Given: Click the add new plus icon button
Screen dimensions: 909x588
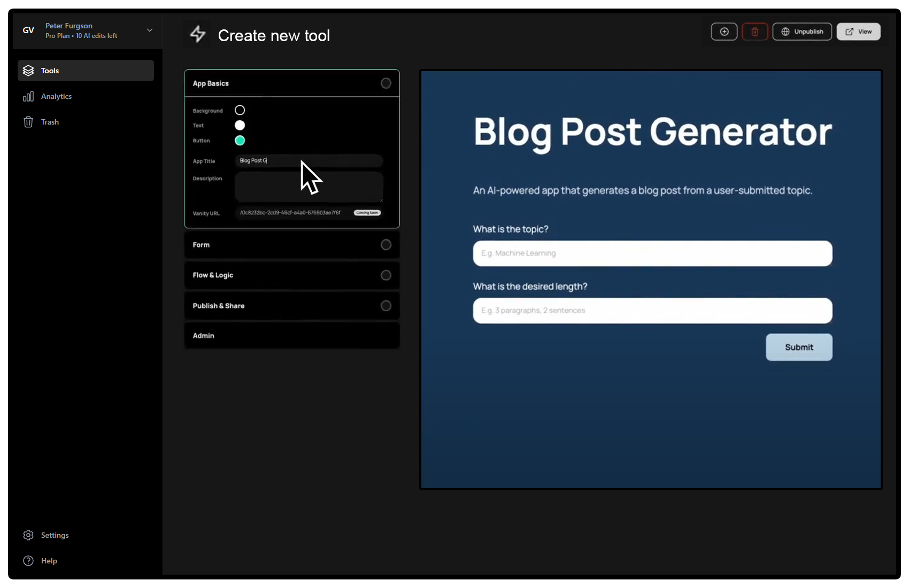Looking at the screenshot, I should [724, 32].
